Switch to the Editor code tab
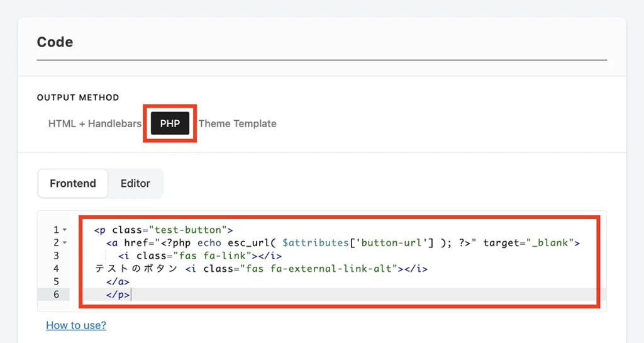The height and width of the screenshot is (343, 644). [135, 183]
